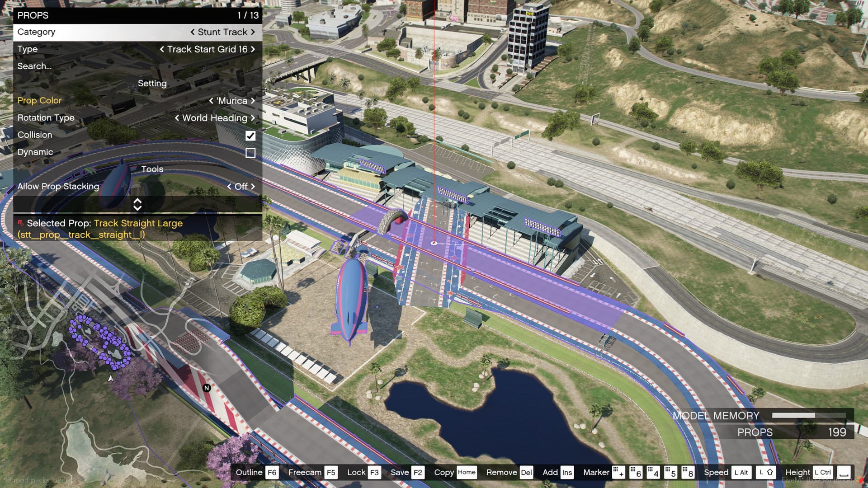Viewport: 868px width, 488px height.
Task: Click the numpad 8 Marker key icon
Action: 688,472
